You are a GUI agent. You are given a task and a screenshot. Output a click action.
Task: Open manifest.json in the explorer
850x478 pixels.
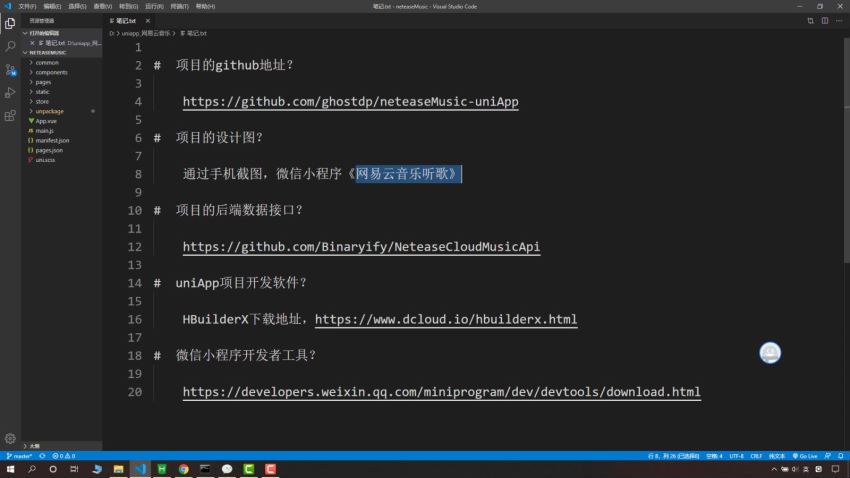[52, 140]
